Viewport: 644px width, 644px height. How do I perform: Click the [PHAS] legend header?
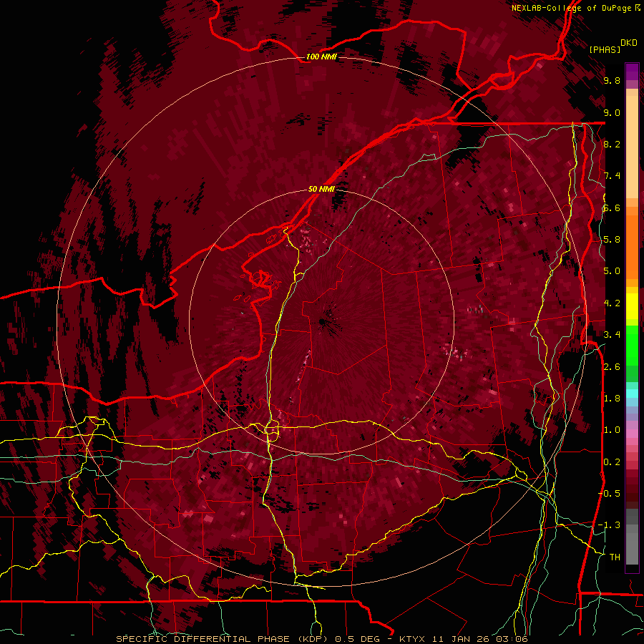605,49
